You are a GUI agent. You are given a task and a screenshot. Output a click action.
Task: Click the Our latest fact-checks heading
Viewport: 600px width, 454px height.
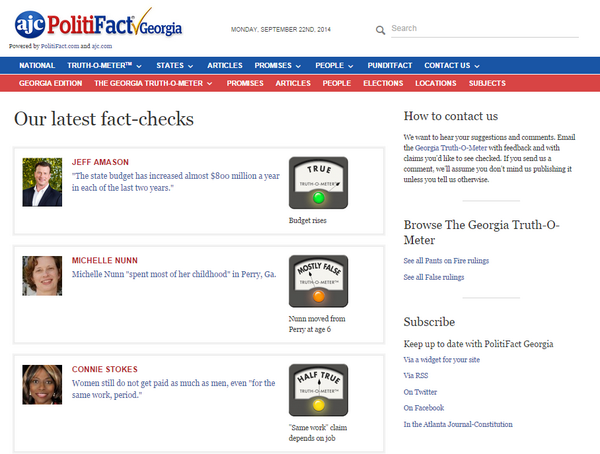(x=104, y=119)
